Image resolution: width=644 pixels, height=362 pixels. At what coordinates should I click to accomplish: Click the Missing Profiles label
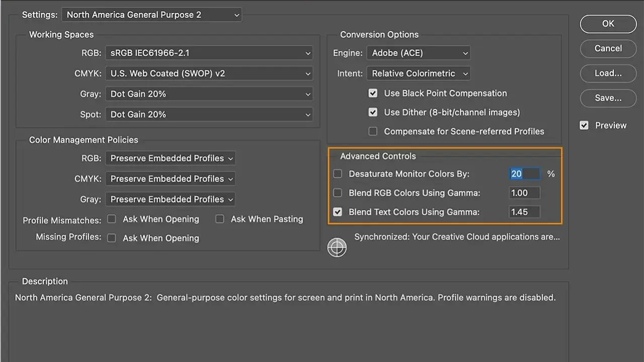tap(68, 236)
